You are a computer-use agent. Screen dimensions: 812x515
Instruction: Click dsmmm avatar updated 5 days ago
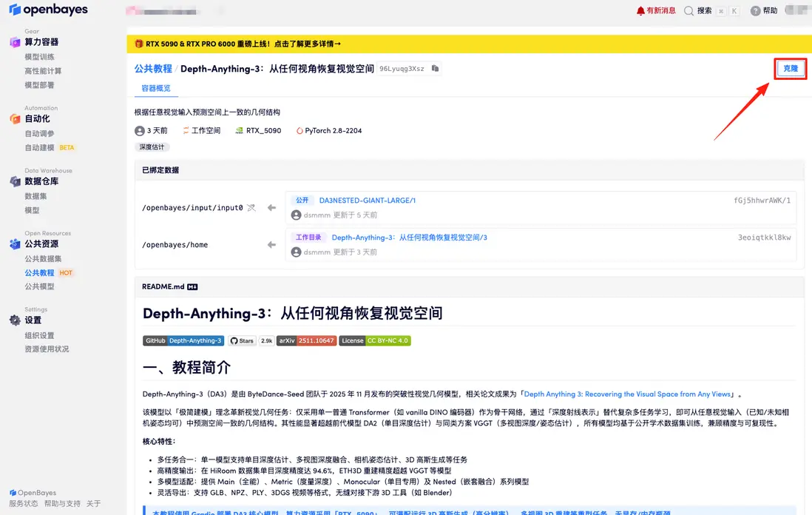tap(297, 215)
